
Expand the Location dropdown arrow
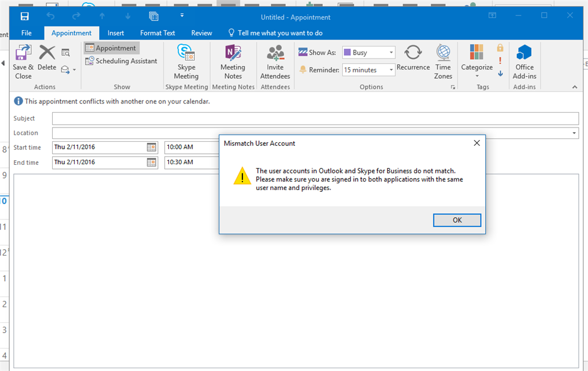click(x=574, y=133)
